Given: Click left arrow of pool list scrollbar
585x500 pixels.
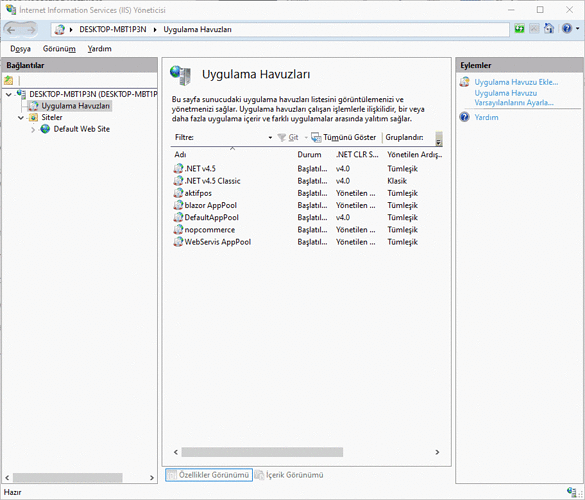Looking at the screenshot, I should click(x=176, y=452).
